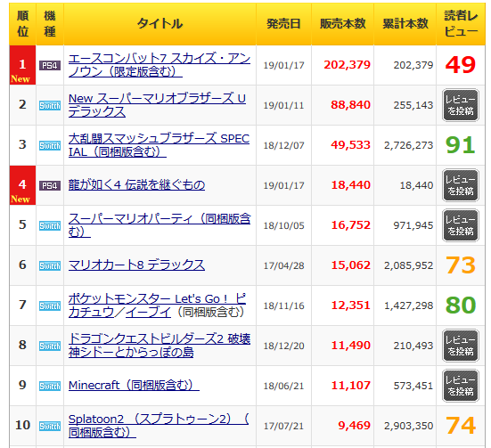Click the Switch icon beside Splatoon2

pos(50,426)
